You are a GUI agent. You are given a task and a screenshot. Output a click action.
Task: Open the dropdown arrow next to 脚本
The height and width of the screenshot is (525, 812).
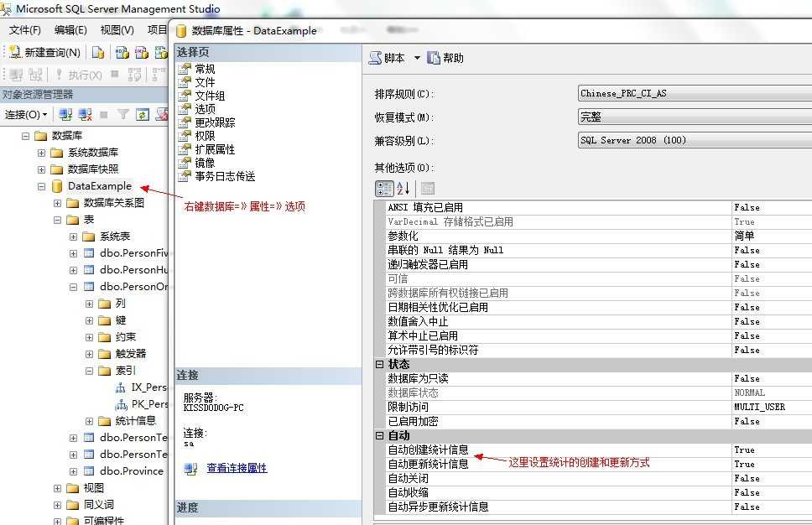click(x=417, y=58)
